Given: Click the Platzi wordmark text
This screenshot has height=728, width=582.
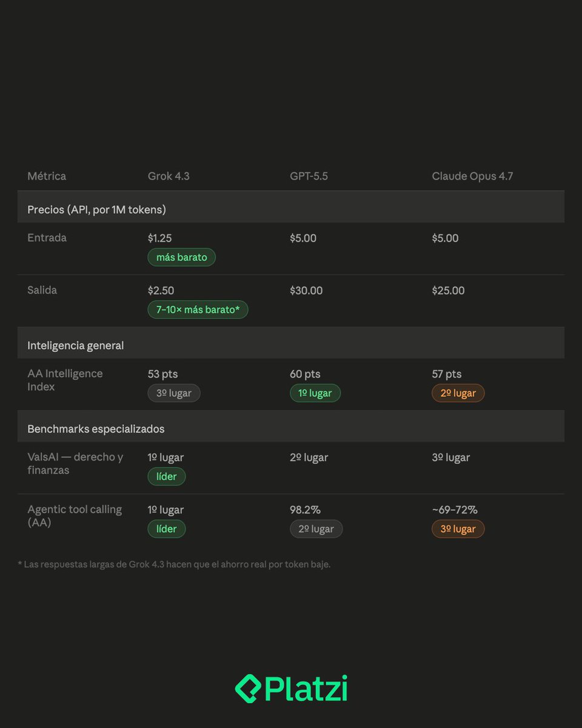Looking at the screenshot, I should tap(306, 688).
